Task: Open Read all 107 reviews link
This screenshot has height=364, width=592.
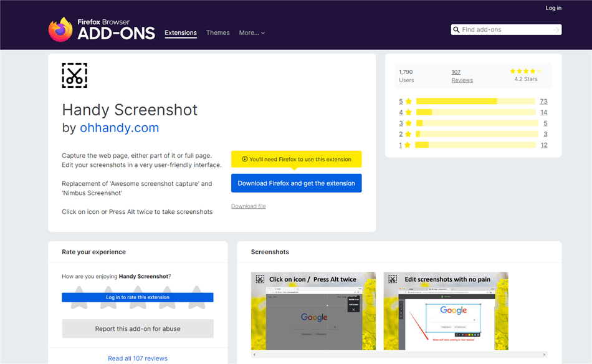Action: 138,358
